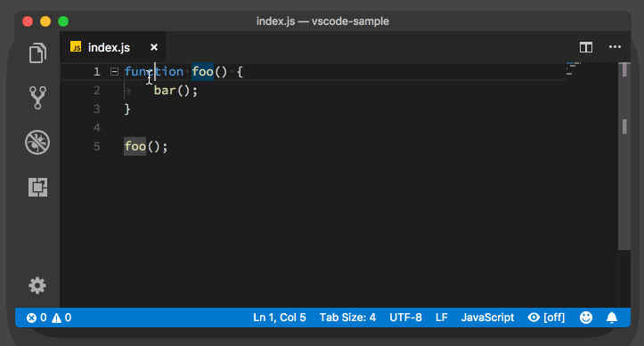Open the Manage gear settings icon
Viewport: 644px width, 346px height.
[37, 286]
